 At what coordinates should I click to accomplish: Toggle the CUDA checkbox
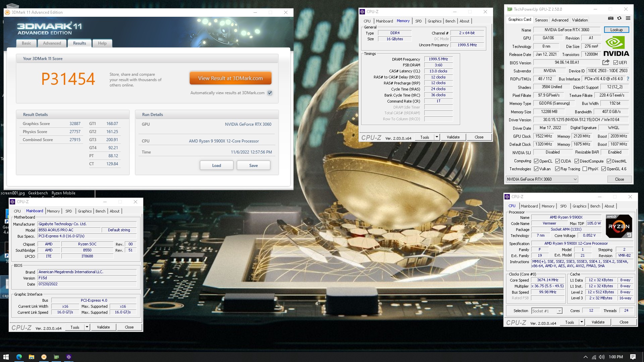point(557,161)
